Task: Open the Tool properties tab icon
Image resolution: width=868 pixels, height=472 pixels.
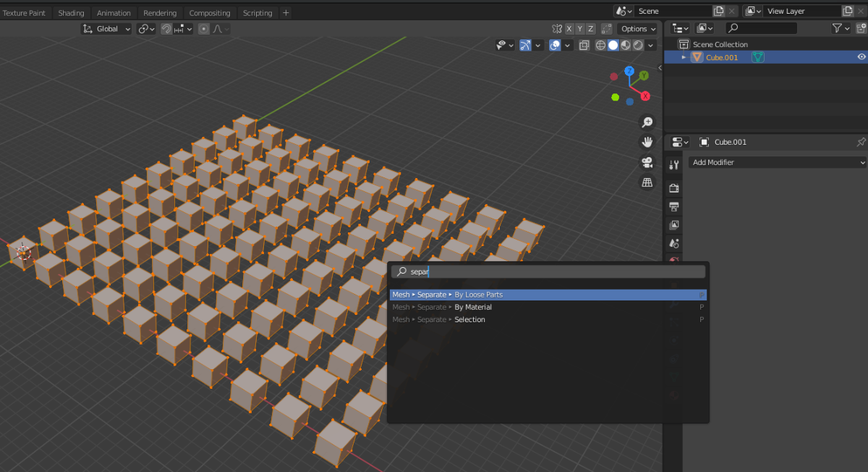Action: coord(674,165)
